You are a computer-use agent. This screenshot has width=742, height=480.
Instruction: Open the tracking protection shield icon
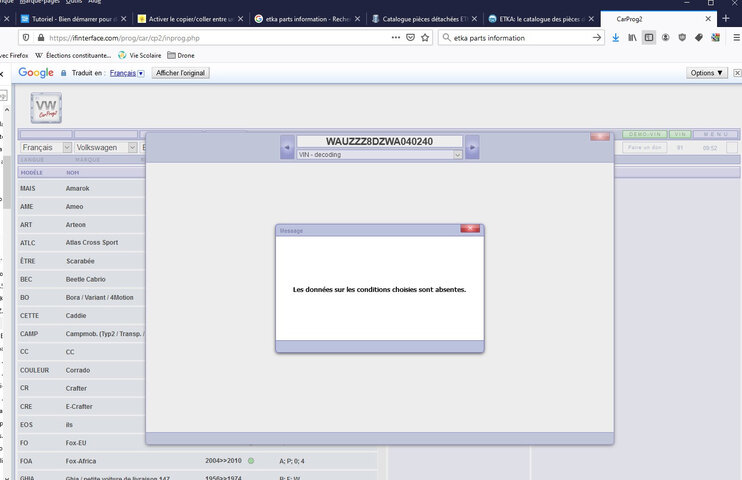point(26,38)
